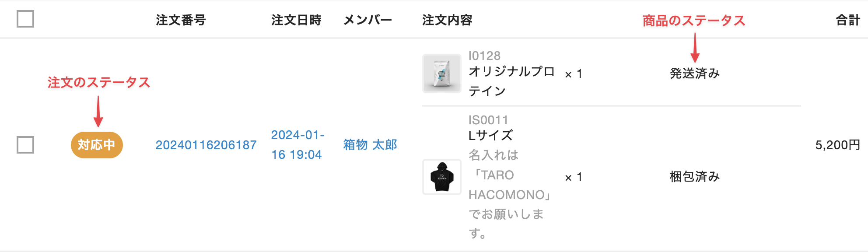
Task: Click the order date 2024-01-16 19:04 link
Action: tap(297, 145)
